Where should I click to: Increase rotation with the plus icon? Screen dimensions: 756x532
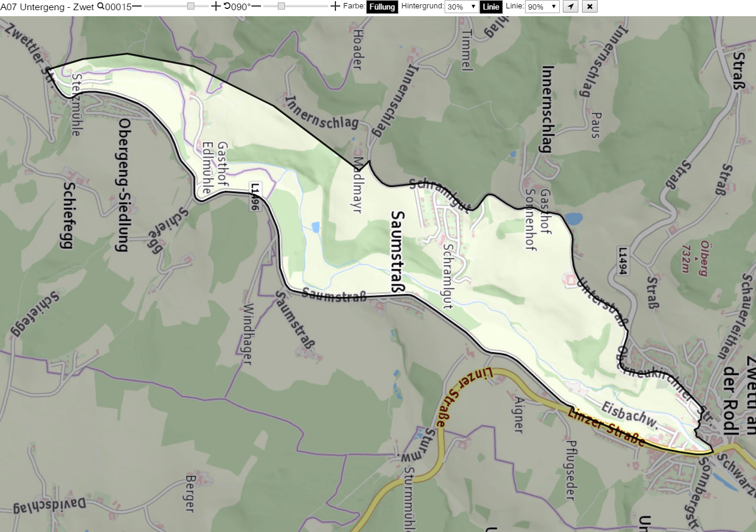tap(335, 6)
